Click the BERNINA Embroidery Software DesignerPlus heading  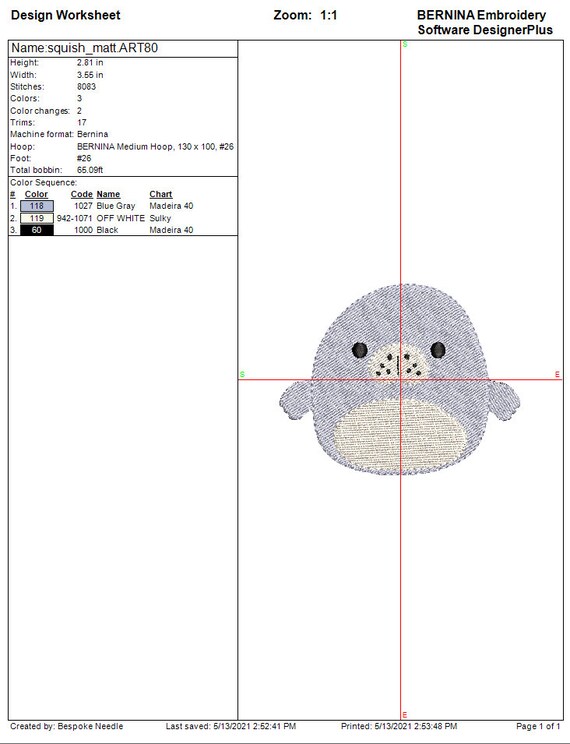tap(484, 22)
